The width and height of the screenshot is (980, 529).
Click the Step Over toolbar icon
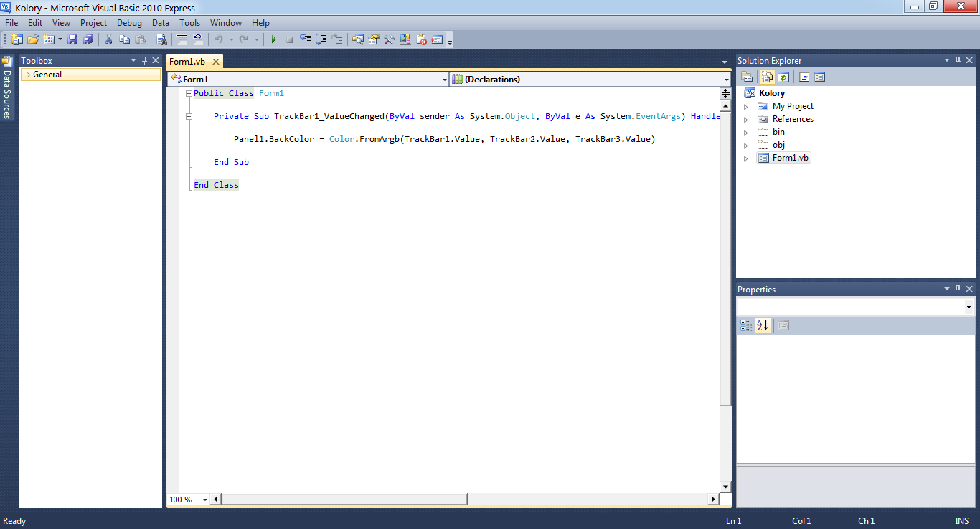point(321,39)
